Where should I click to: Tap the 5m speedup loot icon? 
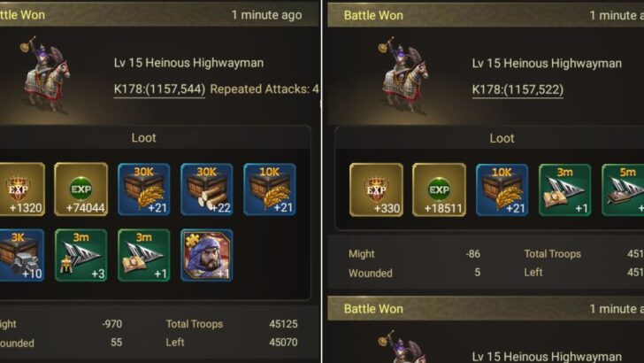[623, 189]
